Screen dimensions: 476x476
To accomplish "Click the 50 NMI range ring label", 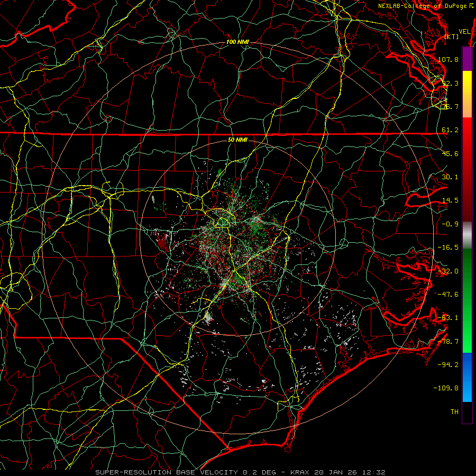I will tap(237, 140).
